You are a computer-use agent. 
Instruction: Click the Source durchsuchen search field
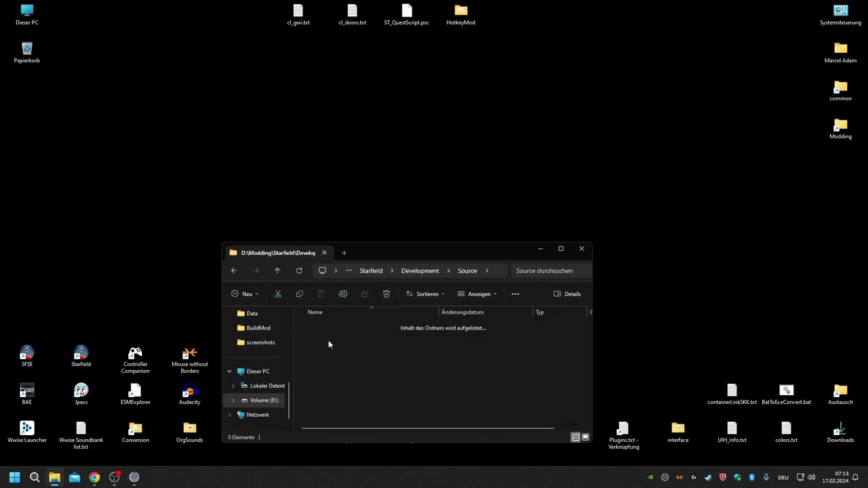552,270
